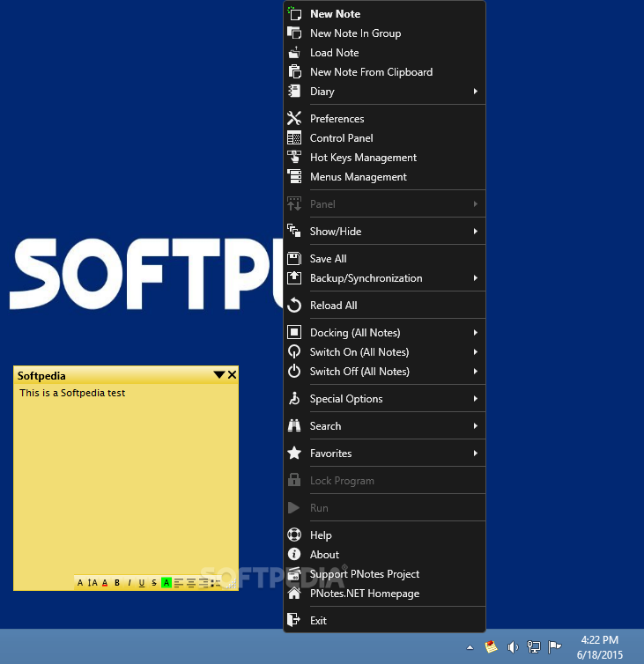Click the Help lifebuoy icon
Image resolution: width=644 pixels, height=664 pixels.
click(x=294, y=535)
